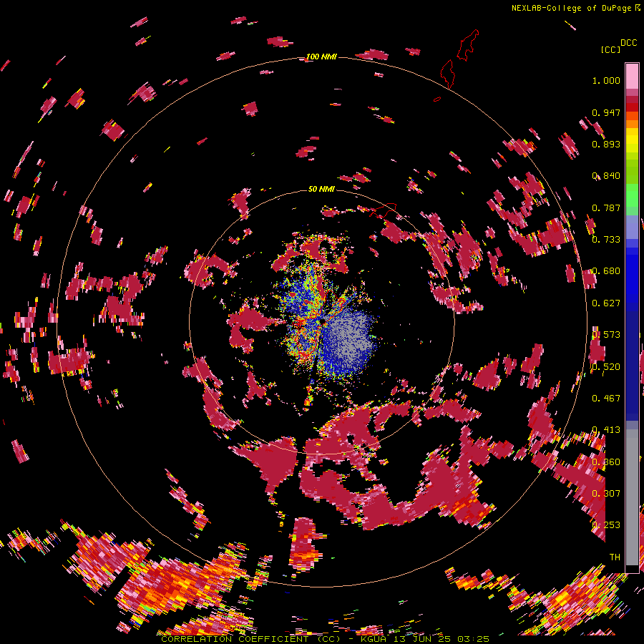644x644 pixels.
Task: Select the 0.520 color scale value
Action: point(606,367)
